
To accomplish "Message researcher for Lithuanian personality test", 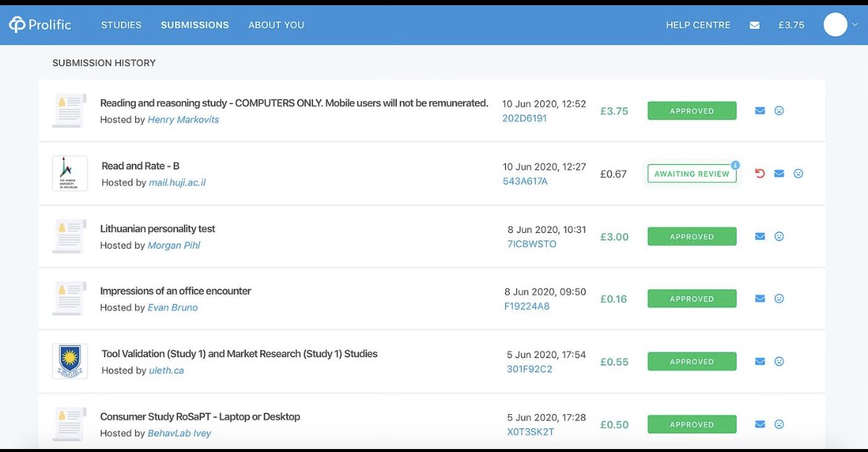I will [x=760, y=237].
